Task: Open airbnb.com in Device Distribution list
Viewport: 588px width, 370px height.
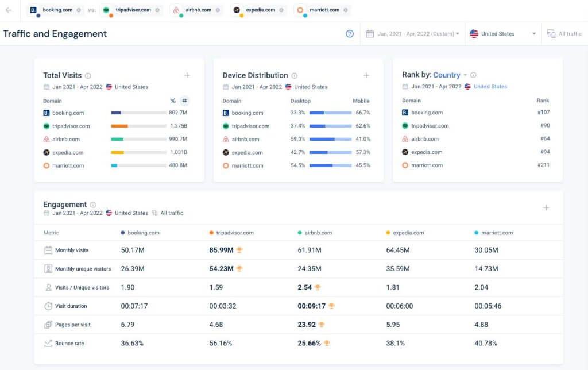Action: tap(245, 139)
